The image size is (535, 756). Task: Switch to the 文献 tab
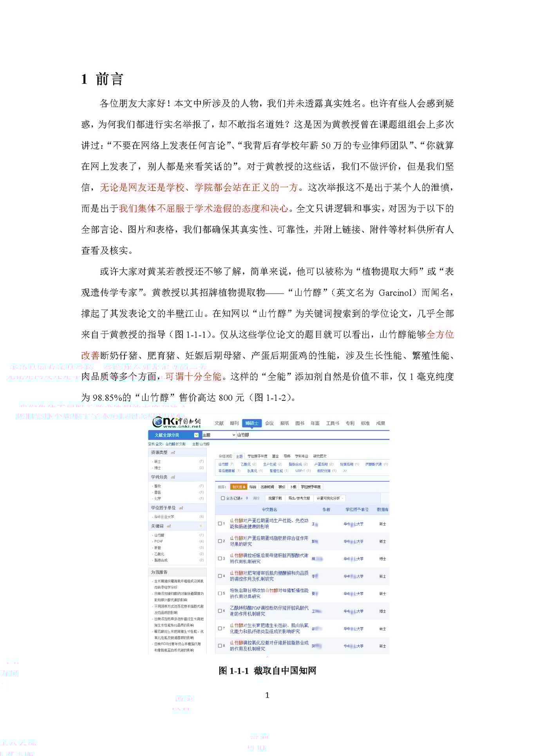tap(219, 423)
